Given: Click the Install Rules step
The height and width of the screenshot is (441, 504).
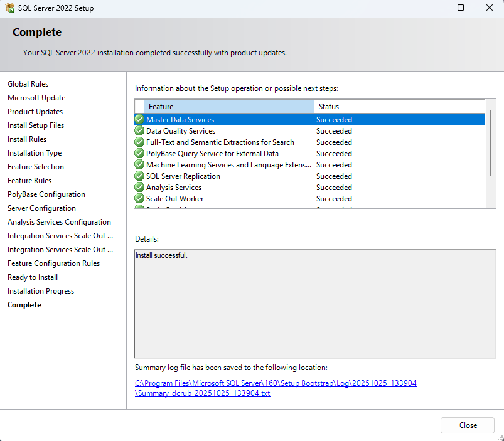Looking at the screenshot, I should point(27,139).
